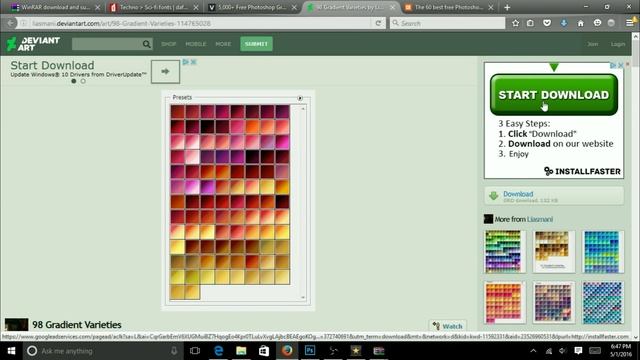This screenshot has height=360, width=640.
Task: Open a new browser tab
Action: [x=507, y=7]
